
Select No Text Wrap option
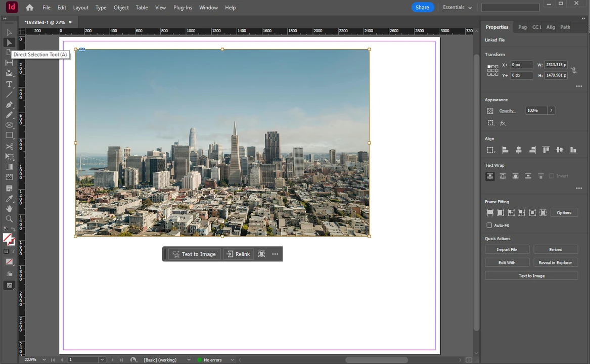point(490,176)
